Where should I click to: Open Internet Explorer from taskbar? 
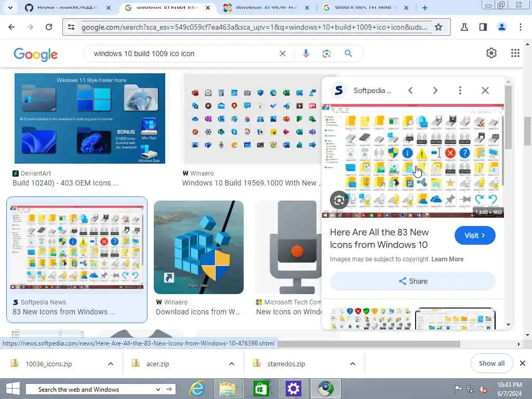pos(197,389)
